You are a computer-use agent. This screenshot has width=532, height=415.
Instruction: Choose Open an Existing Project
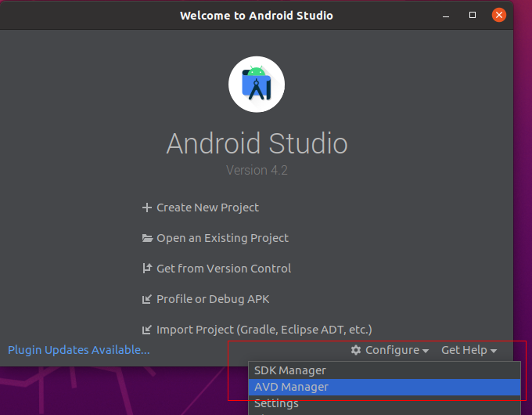coord(222,238)
